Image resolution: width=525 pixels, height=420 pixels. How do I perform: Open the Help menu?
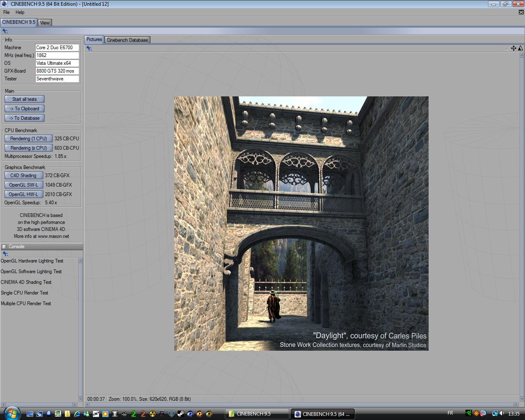point(20,12)
